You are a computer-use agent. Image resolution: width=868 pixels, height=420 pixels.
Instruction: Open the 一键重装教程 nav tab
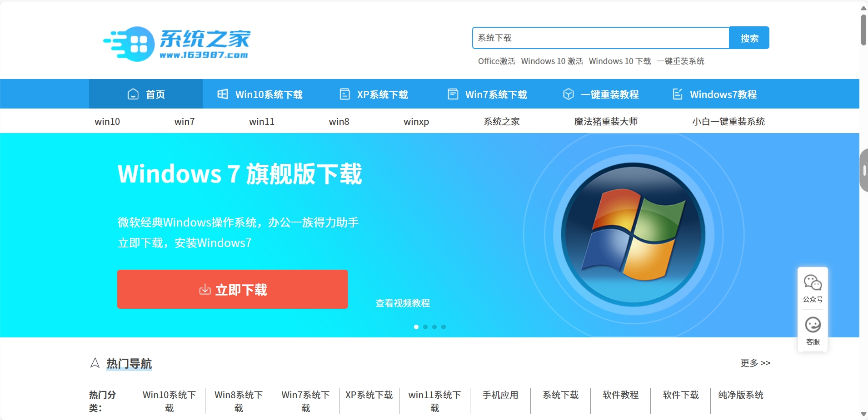coord(601,94)
